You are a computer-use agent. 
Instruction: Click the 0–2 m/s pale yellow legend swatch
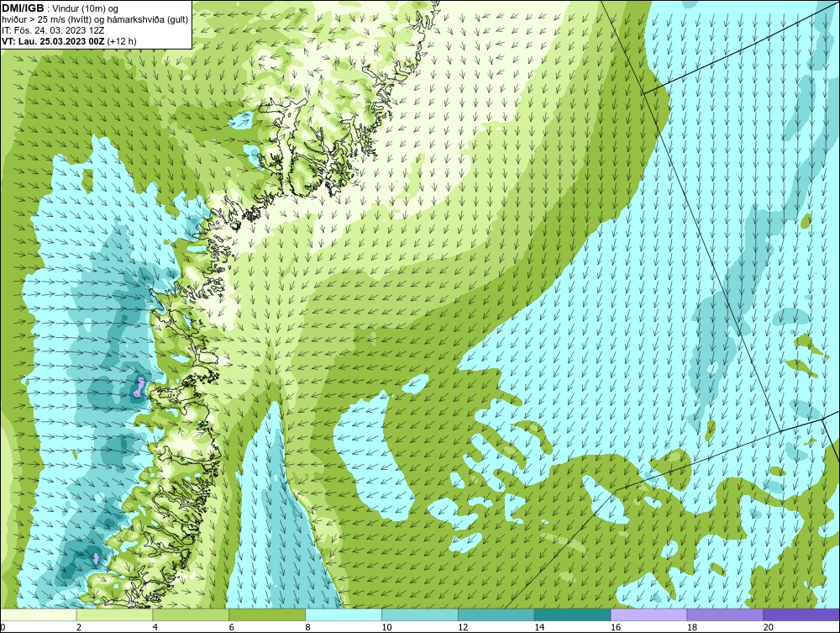tap(39, 615)
